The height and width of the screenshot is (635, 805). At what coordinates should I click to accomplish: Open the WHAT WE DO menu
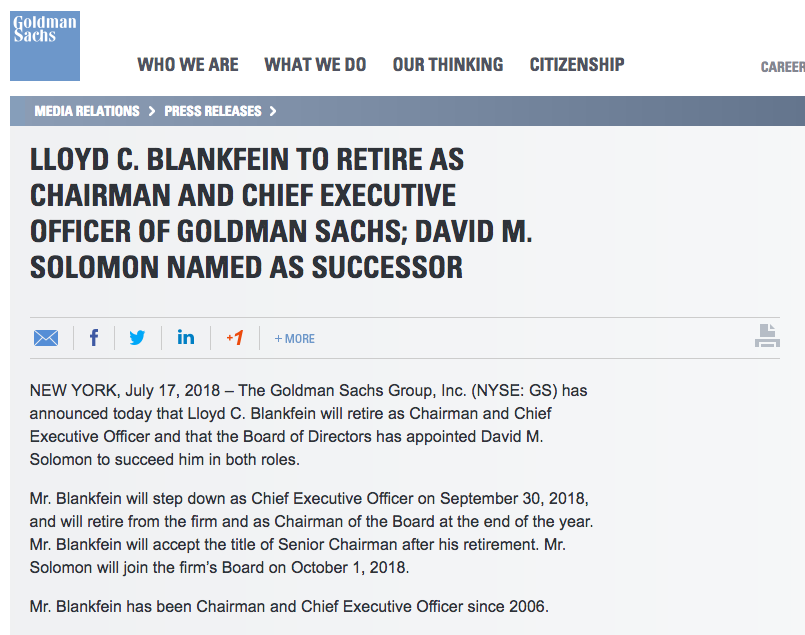coord(315,65)
